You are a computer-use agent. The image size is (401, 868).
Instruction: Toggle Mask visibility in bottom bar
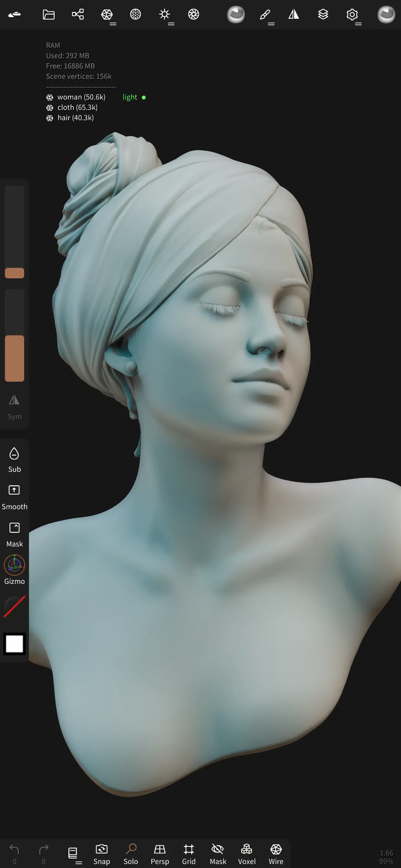click(x=218, y=854)
